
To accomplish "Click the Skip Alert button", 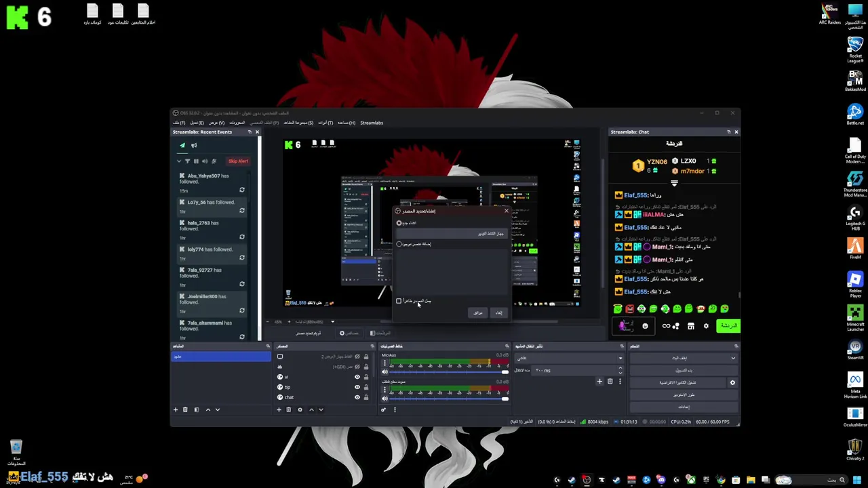I will click(x=238, y=161).
